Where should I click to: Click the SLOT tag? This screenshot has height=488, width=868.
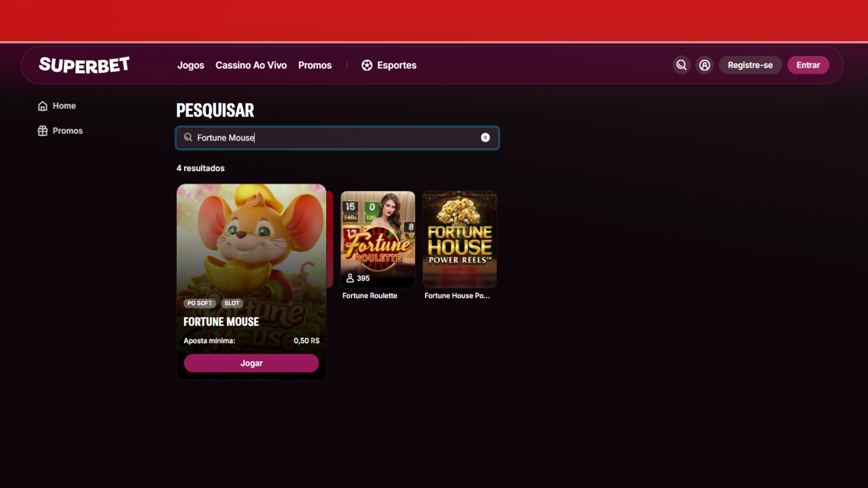pos(232,303)
